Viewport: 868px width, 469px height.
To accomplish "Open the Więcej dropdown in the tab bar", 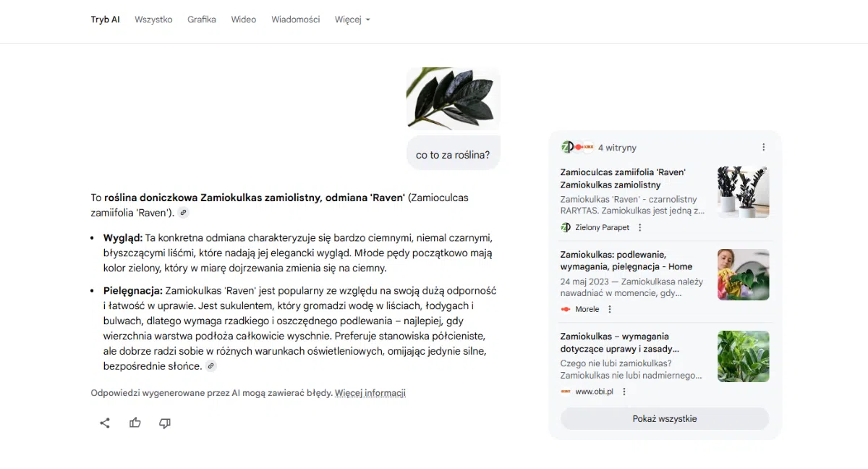I will pyautogui.click(x=352, y=20).
